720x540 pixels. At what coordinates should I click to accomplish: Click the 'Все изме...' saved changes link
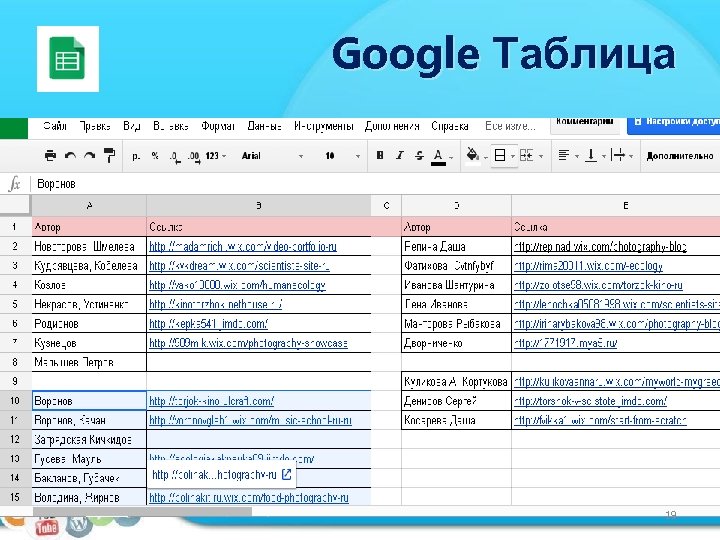click(x=510, y=126)
